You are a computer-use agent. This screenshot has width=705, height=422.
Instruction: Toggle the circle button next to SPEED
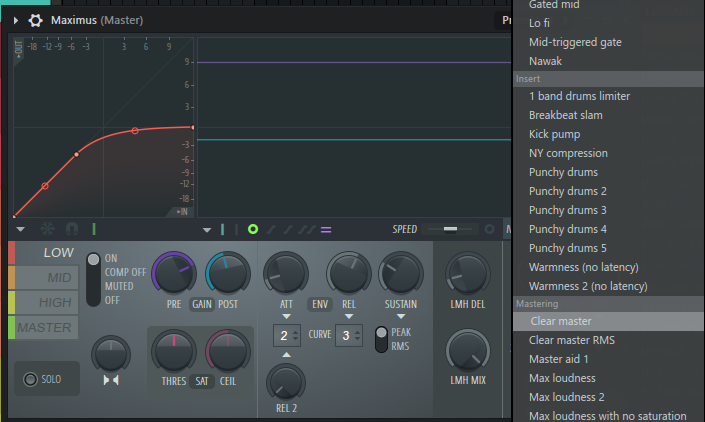coord(489,229)
